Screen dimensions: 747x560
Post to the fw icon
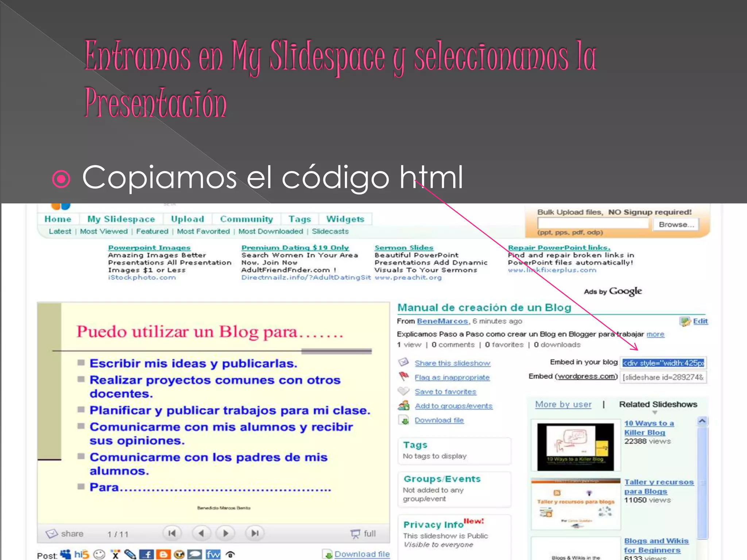coord(213,555)
